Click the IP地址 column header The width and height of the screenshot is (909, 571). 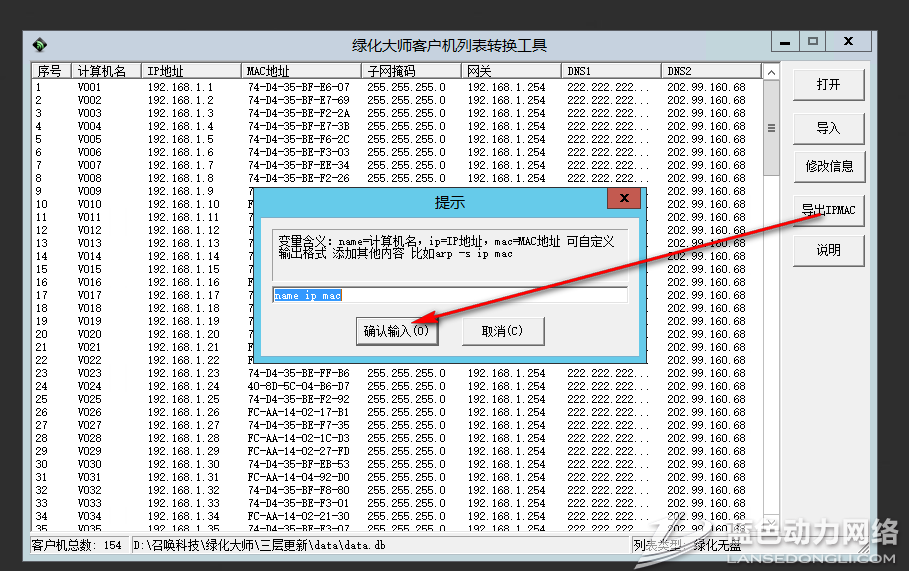192,71
